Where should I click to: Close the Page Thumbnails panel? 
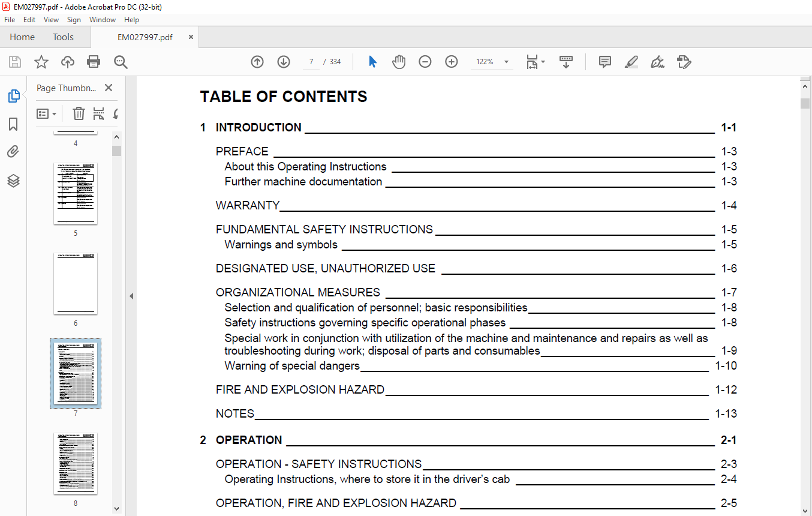pyautogui.click(x=109, y=88)
